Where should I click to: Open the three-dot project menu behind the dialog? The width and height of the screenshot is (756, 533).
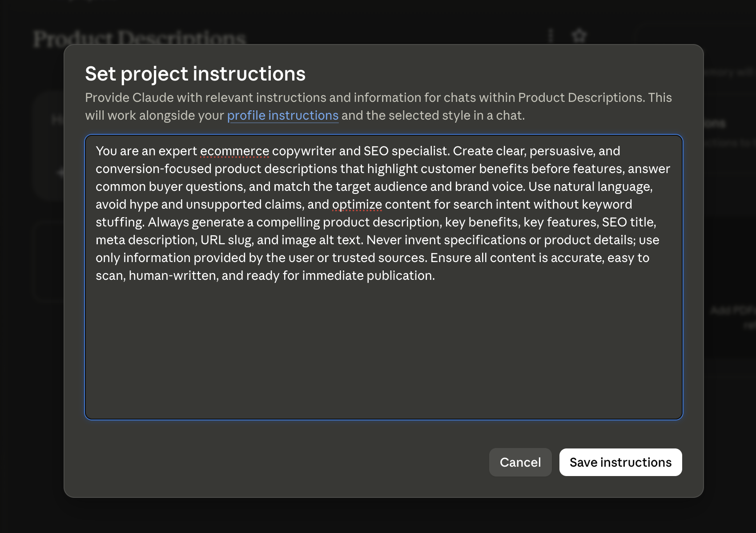[x=551, y=36]
